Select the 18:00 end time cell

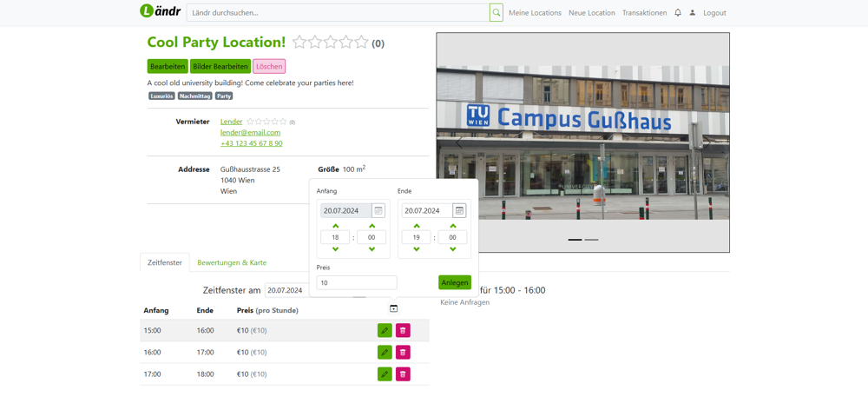click(x=205, y=374)
